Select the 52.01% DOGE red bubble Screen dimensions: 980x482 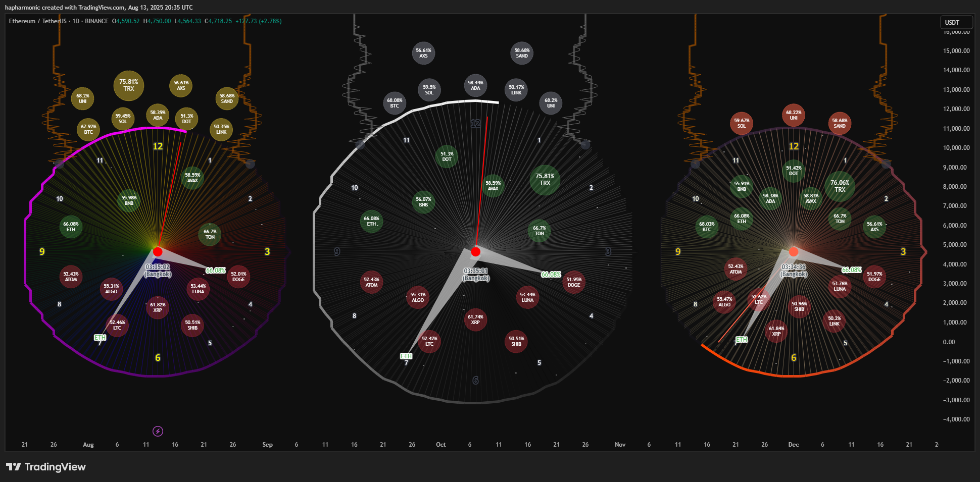click(x=238, y=277)
